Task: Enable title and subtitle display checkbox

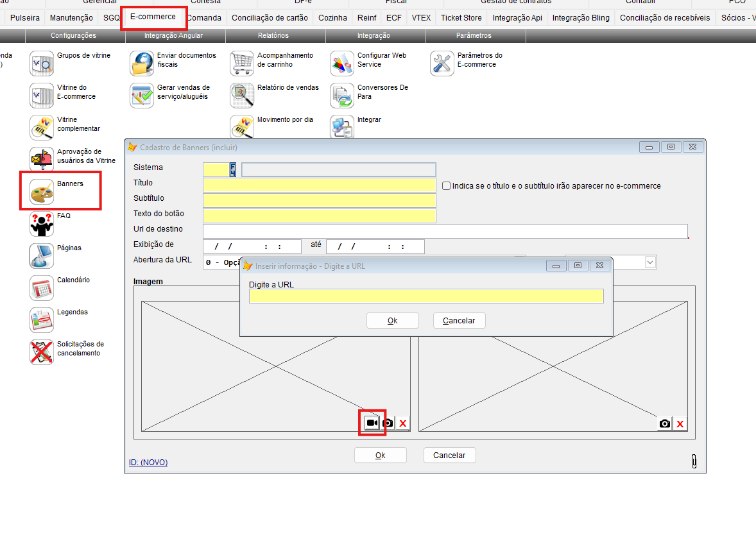Action: click(447, 185)
